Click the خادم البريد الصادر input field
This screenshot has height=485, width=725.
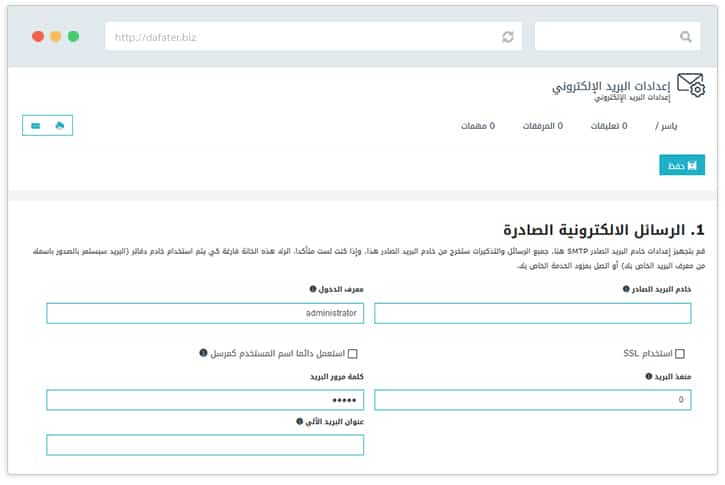533,313
